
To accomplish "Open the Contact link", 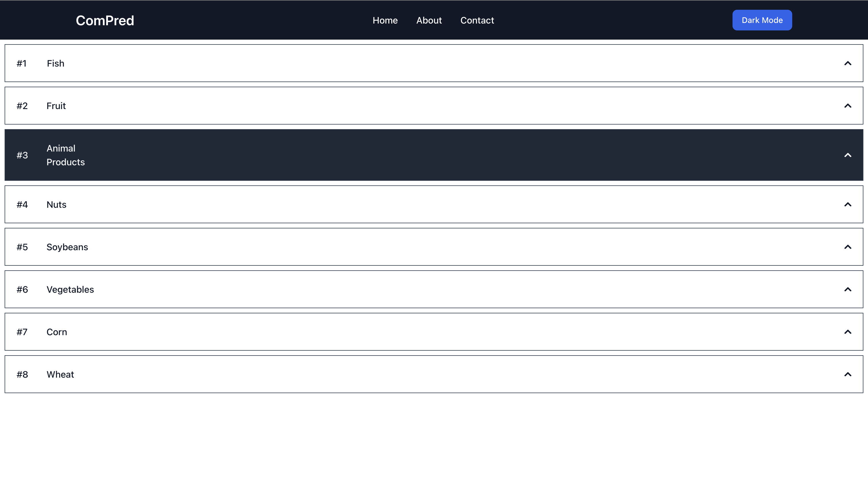I will point(477,20).
